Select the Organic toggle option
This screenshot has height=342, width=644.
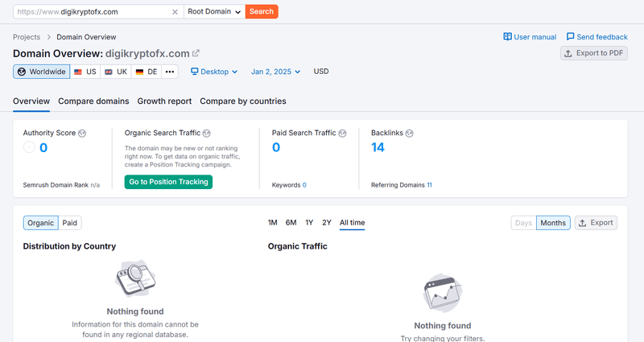41,223
